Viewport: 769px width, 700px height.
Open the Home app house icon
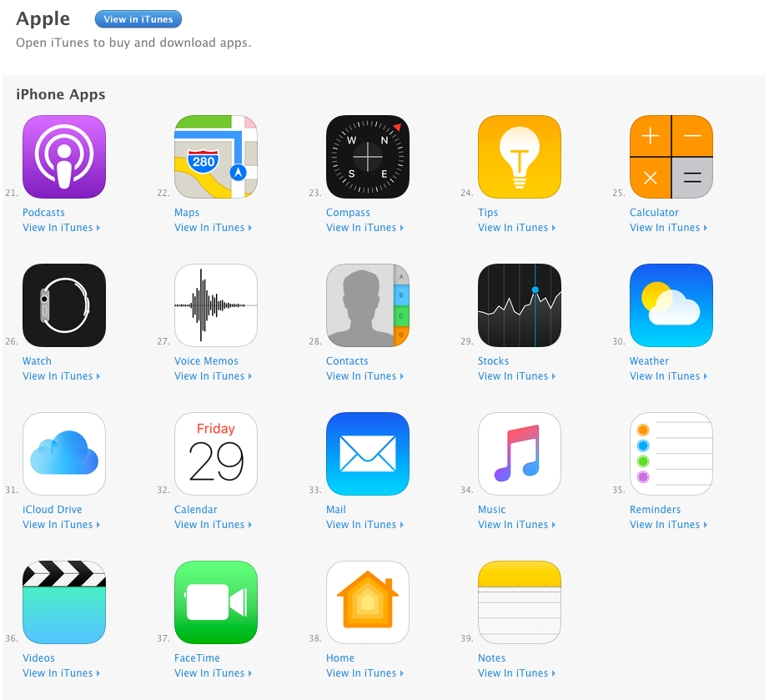coord(368,602)
